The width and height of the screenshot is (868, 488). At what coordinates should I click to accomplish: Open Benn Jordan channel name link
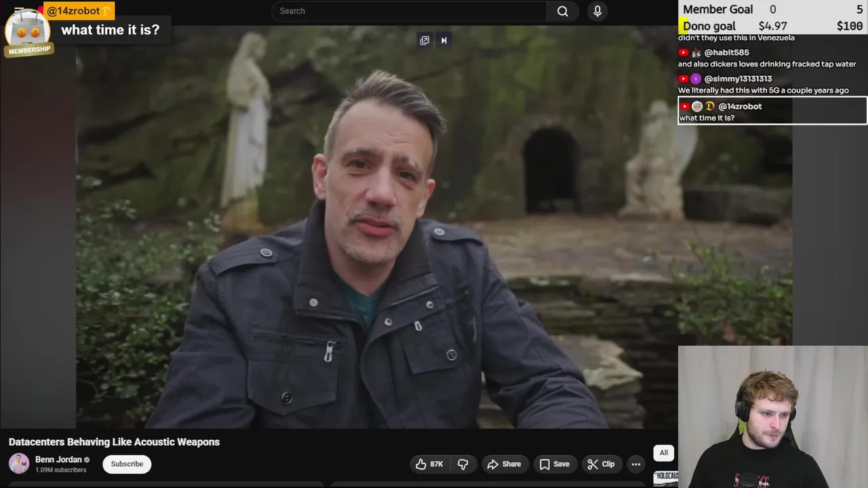tap(58, 460)
